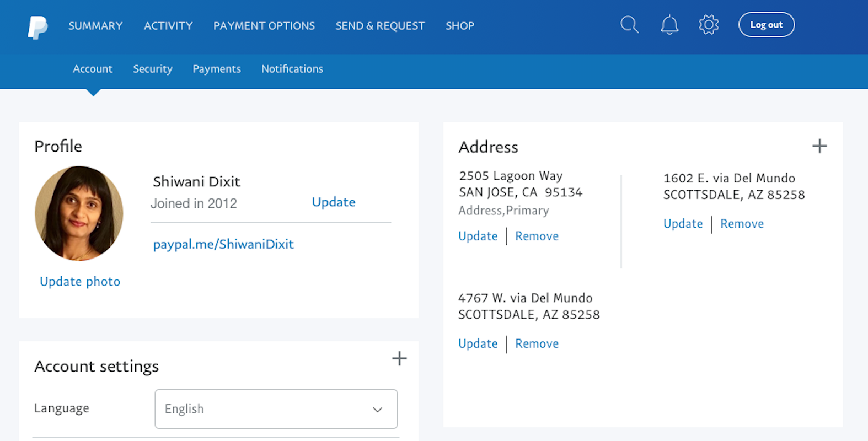The height and width of the screenshot is (441, 868).
Task: Open the Summary menu item
Action: pos(95,26)
